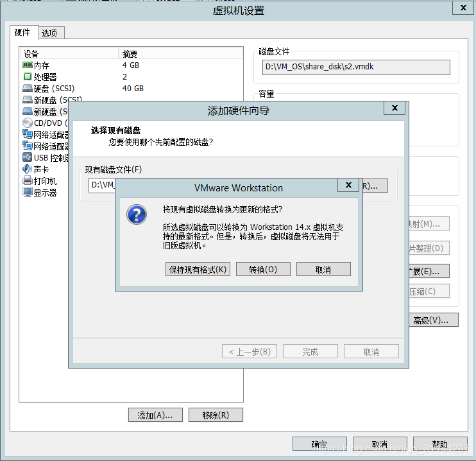Click the browse (R)... button in wizard
476x461 pixels.
(375, 186)
